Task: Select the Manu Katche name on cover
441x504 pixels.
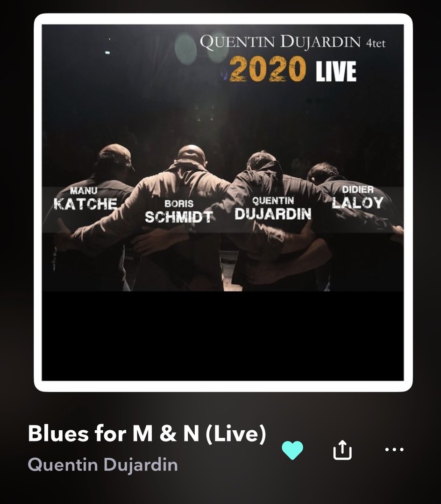Action: coord(85,199)
